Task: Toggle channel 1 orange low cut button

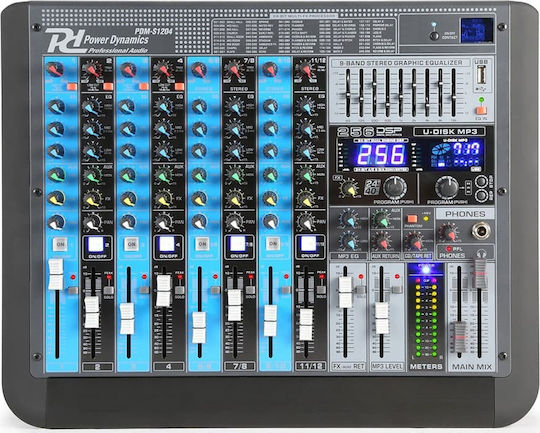Action: point(72,86)
